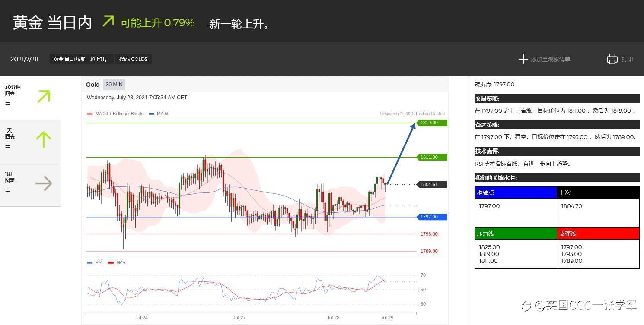Toggle the RSI legend entry
The height and width of the screenshot is (325, 644).
pos(95,262)
